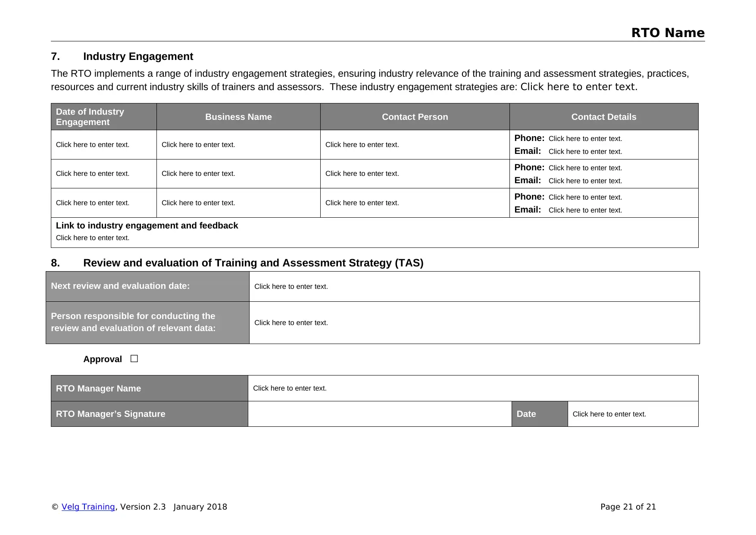Click the RTO Manager's Signature blank field
The width and height of the screenshot is (756, 535).
pyautogui.click(x=380, y=414)
